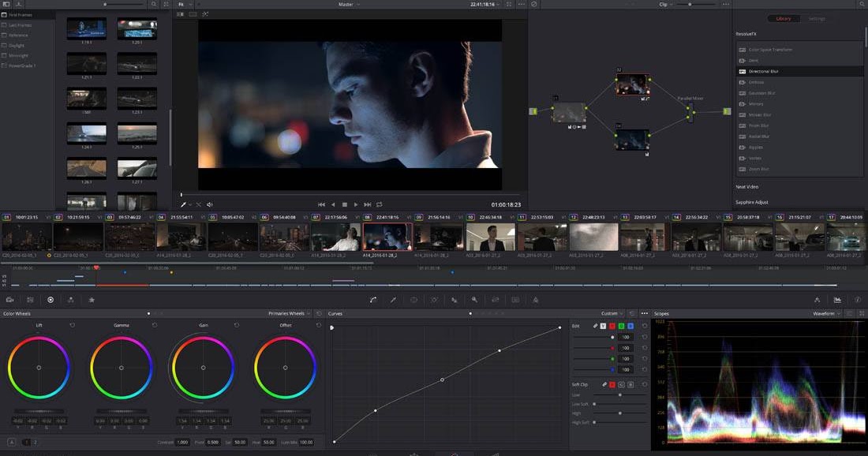Reset the Lift color wheel
Viewport: 868px width, 456px height.
72,325
